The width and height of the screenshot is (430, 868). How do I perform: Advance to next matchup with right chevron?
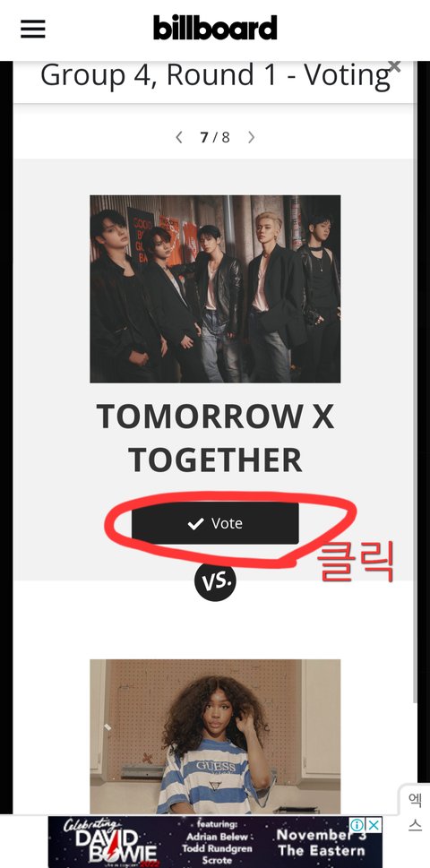tap(251, 137)
